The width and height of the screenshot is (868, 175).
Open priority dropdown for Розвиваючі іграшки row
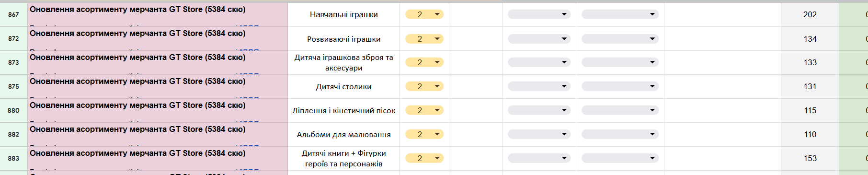424,39
